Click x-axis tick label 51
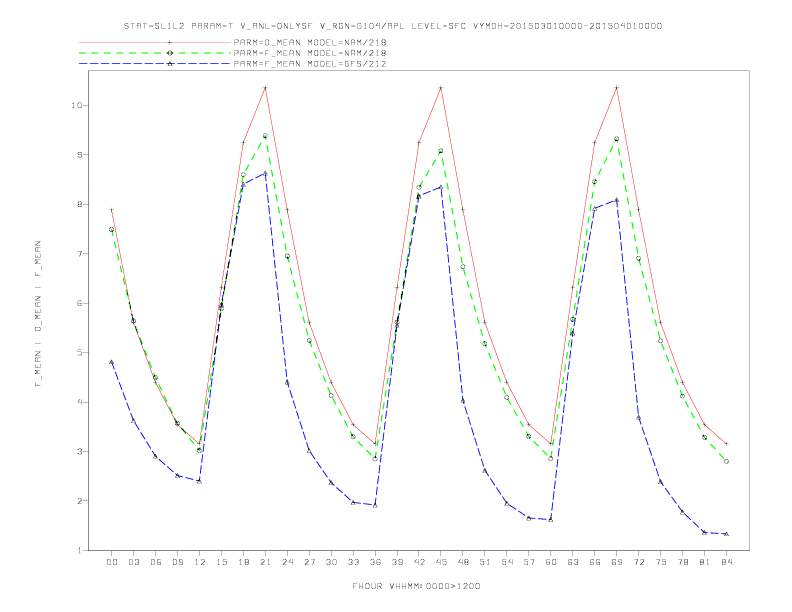The image size is (792, 612). [x=485, y=562]
